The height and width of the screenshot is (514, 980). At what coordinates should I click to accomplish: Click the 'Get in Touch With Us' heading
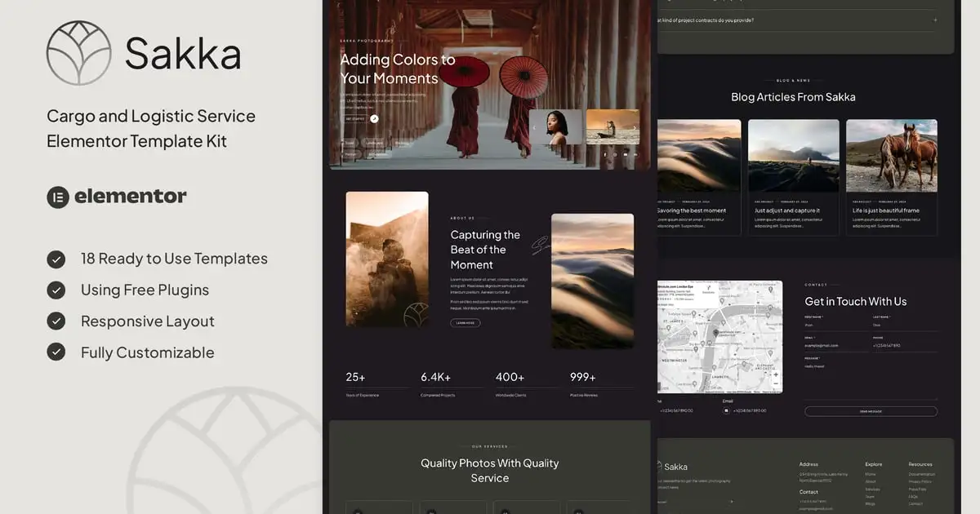coord(855,302)
